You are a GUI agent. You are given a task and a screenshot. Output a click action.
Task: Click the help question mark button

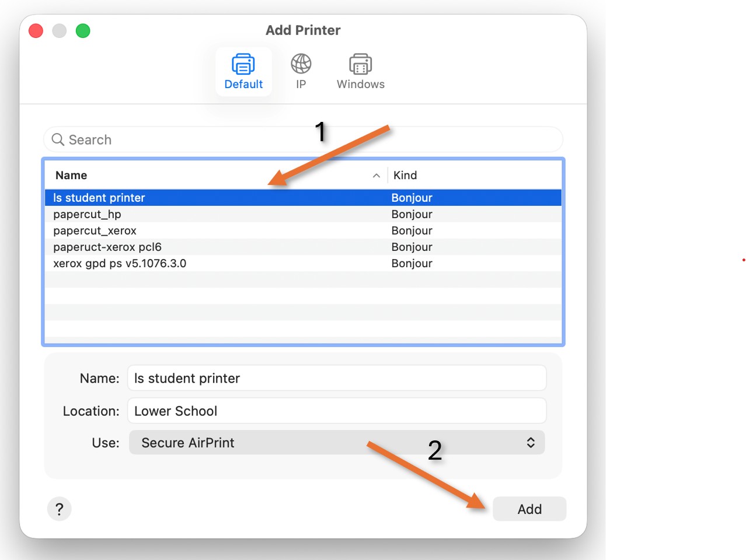tap(59, 509)
